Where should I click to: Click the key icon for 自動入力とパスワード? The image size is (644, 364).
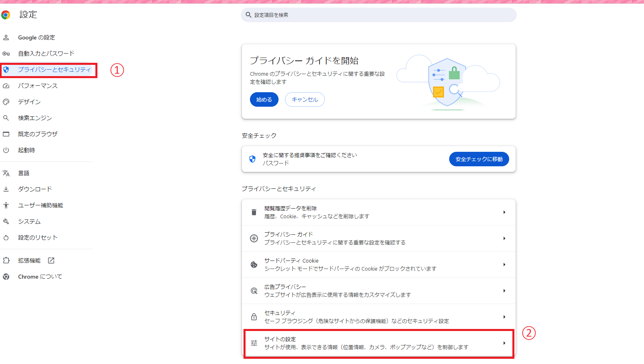(x=6, y=54)
